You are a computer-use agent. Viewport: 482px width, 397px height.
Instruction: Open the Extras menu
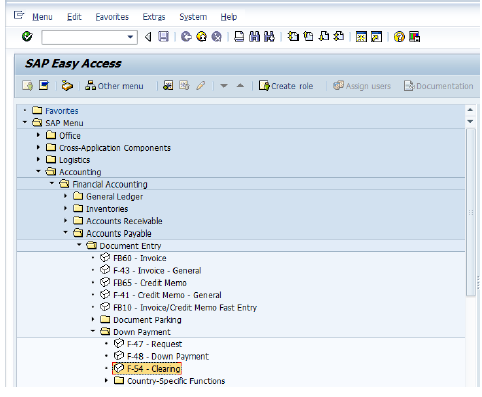154,17
